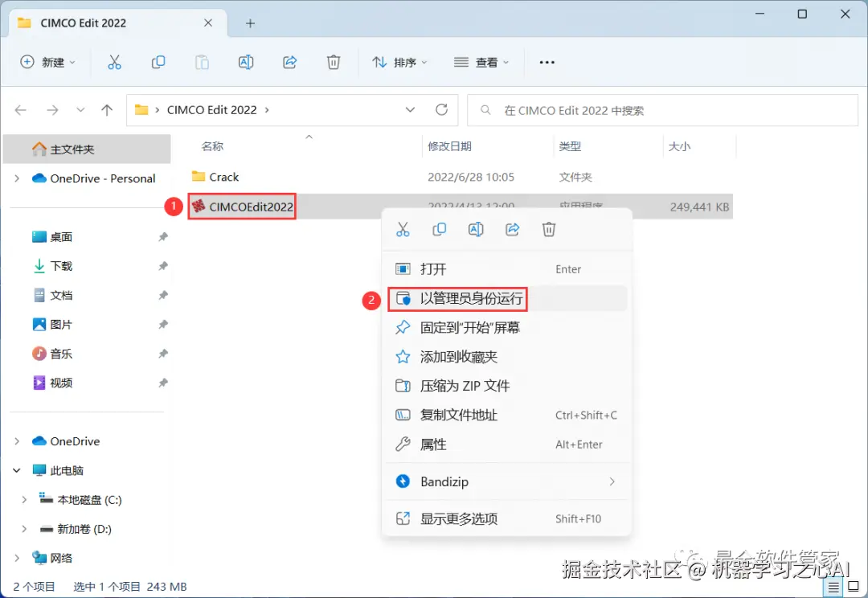This screenshot has height=598, width=868.
Task: Click Copy icon in the context menu
Action: pos(440,229)
